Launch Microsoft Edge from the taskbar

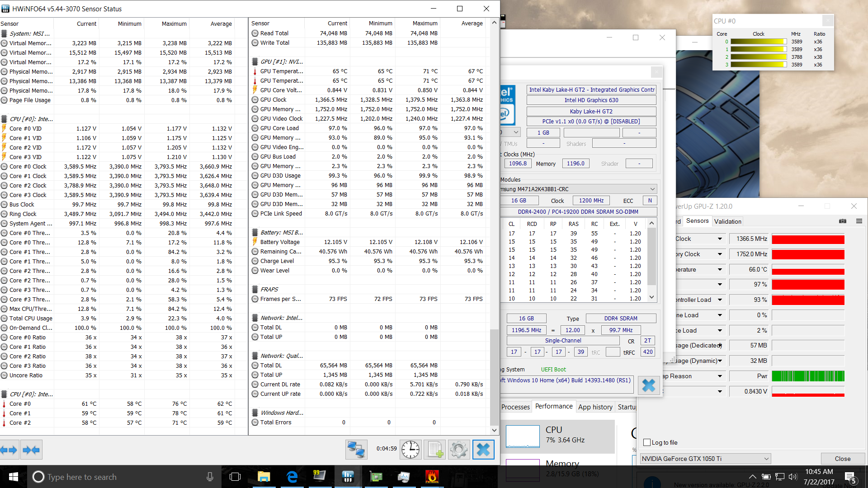pyautogui.click(x=292, y=477)
